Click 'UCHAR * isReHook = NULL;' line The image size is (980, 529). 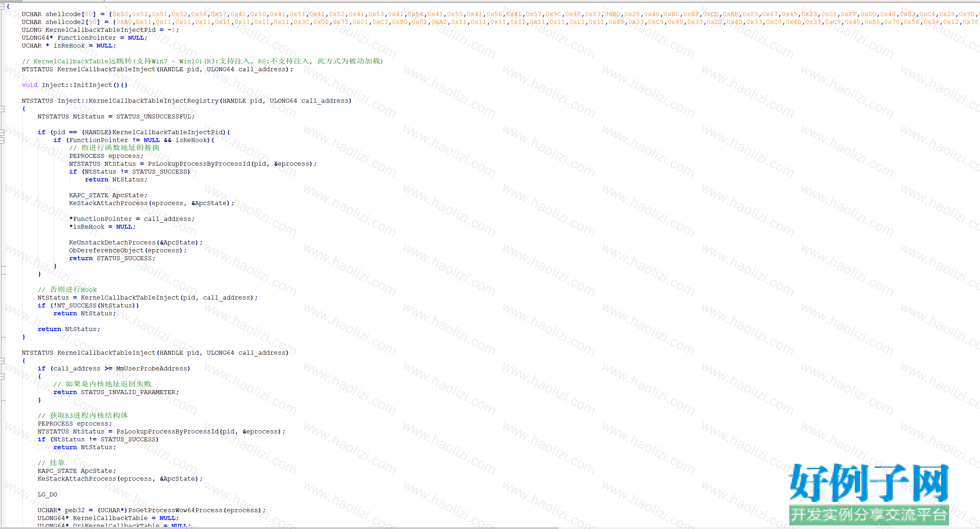pyautogui.click(x=69, y=46)
